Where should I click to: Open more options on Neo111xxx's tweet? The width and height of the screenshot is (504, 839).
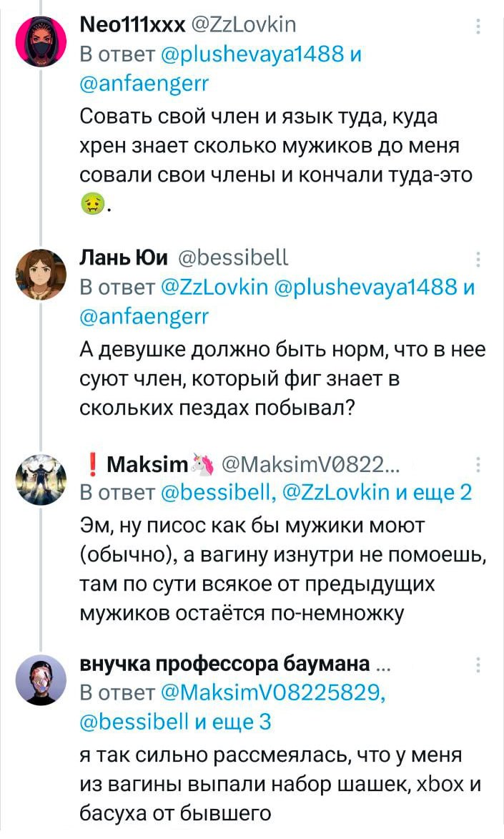coord(478,27)
